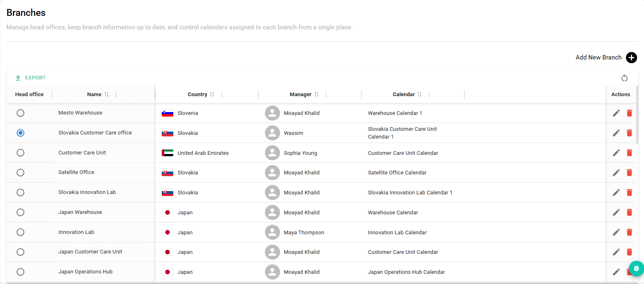
Task: Set Mesto Warehouse as head office
Action: tap(20, 113)
